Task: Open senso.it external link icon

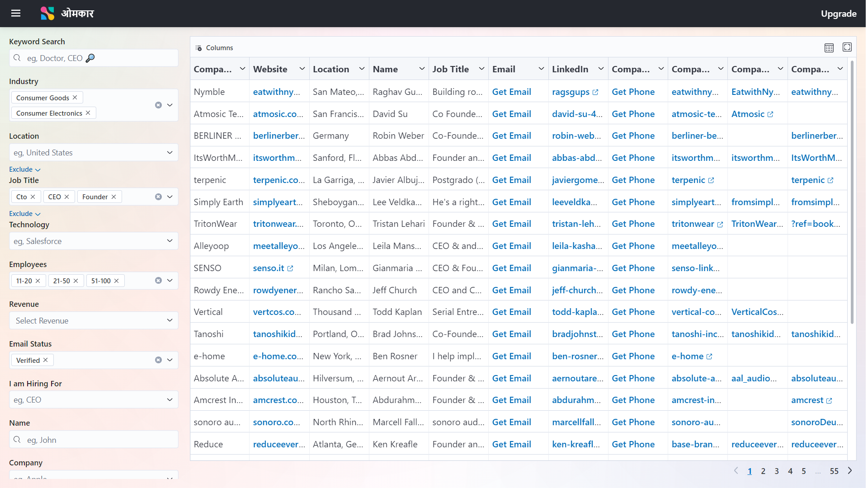Action: (290, 268)
